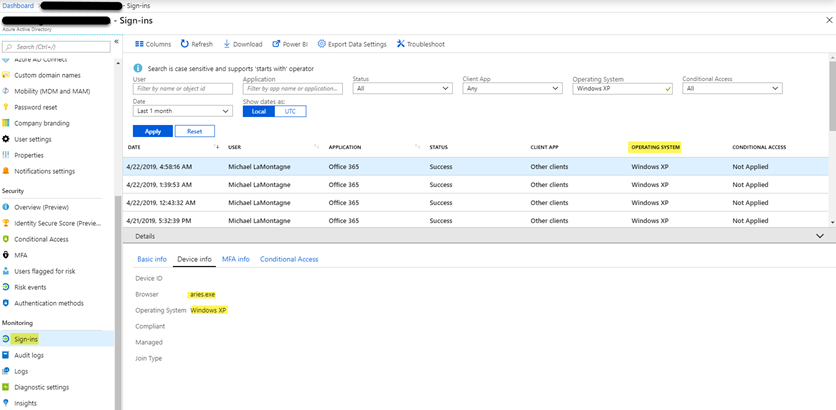836x410 pixels.
Task: Click the Audit logs icon
Action: pos(6,355)
